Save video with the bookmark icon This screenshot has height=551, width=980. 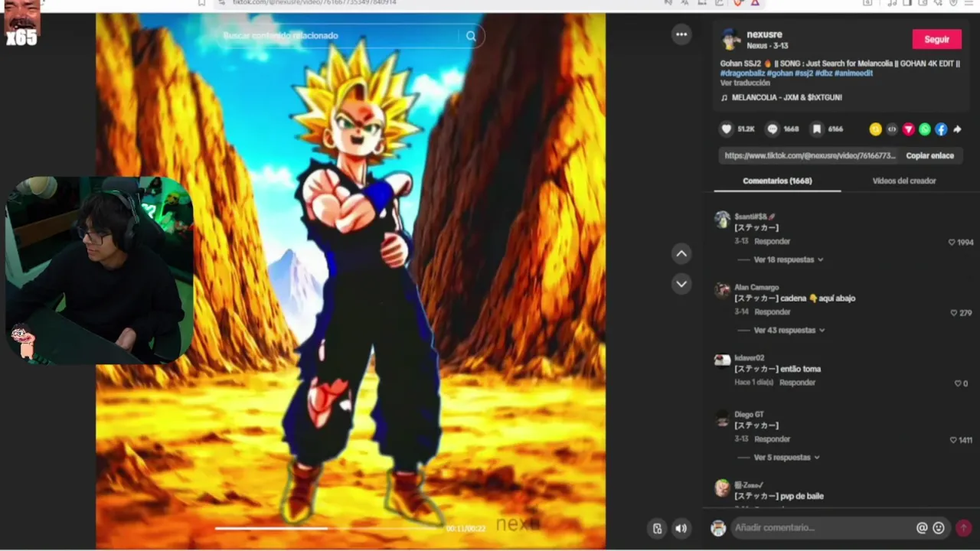pos(817,129)
